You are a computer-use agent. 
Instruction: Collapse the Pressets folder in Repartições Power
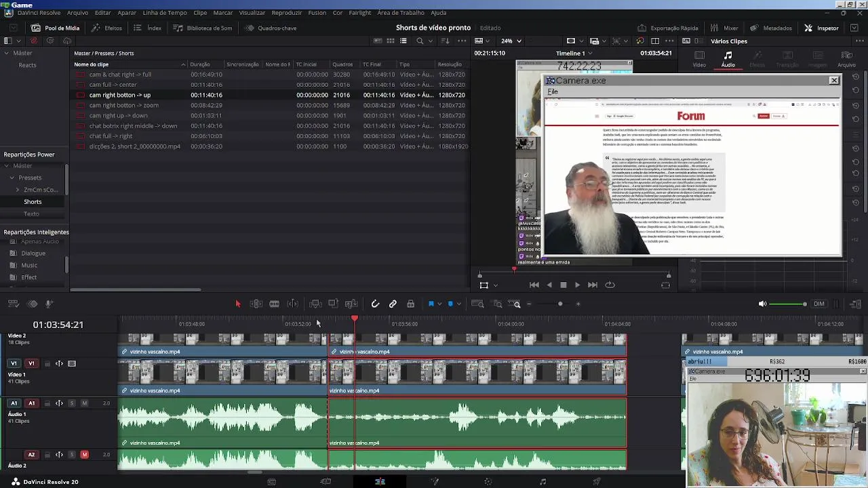pos(12,178)
